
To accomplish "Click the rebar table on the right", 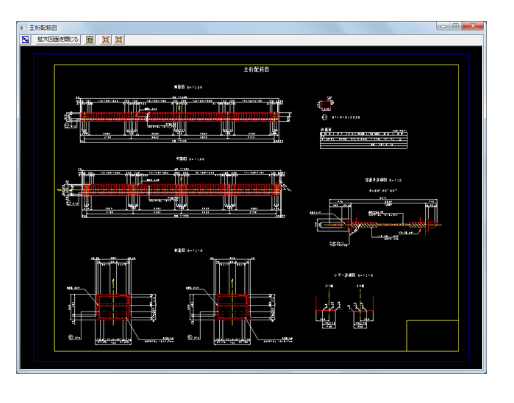I will click(x=364, y=139).
